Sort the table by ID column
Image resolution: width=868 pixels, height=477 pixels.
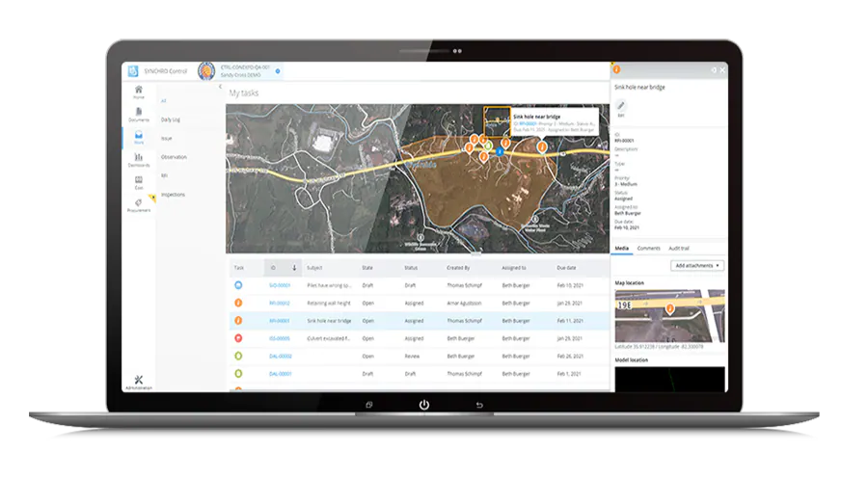click(283, 268)
